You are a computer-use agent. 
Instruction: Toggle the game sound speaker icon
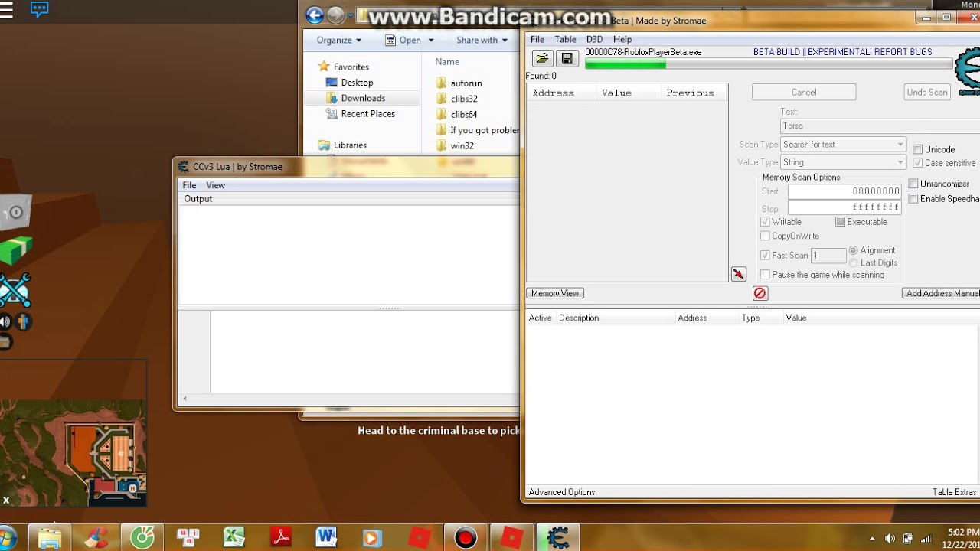(x=5, y=322)
